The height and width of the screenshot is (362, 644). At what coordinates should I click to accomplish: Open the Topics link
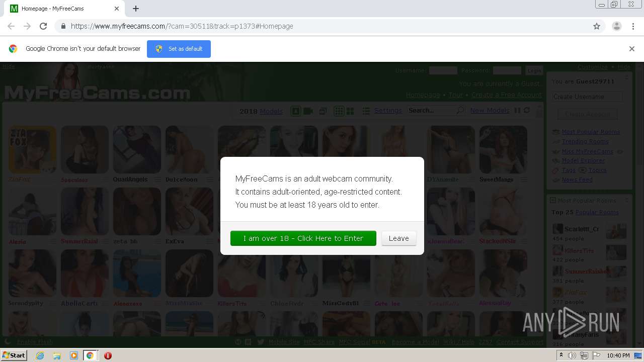click(597, 170)
